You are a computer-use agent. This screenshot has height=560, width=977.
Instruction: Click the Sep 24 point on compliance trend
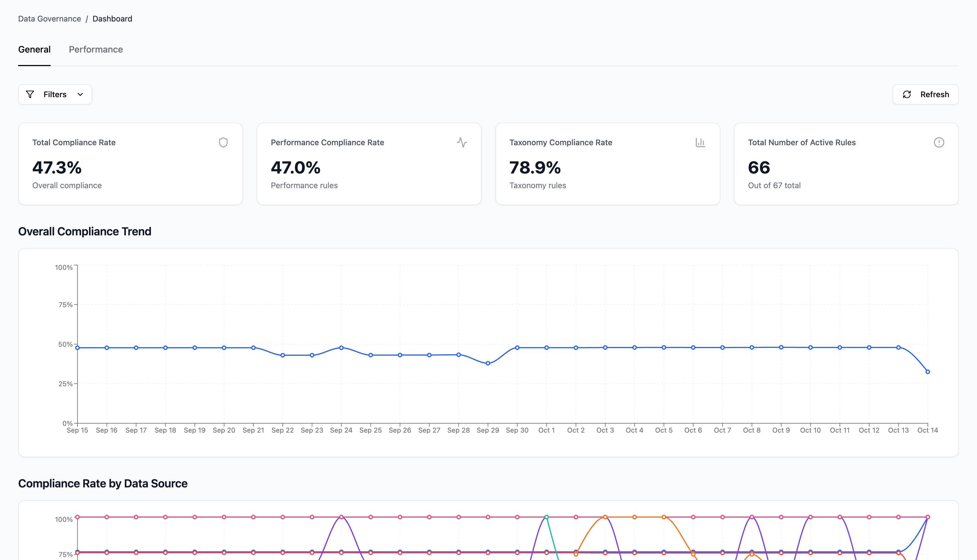click(x=341, y=348)
